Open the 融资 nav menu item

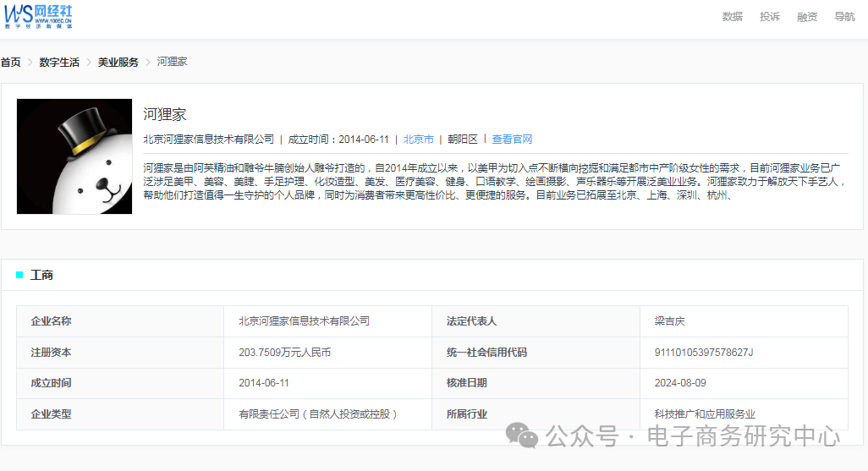(x=807, y=17)
